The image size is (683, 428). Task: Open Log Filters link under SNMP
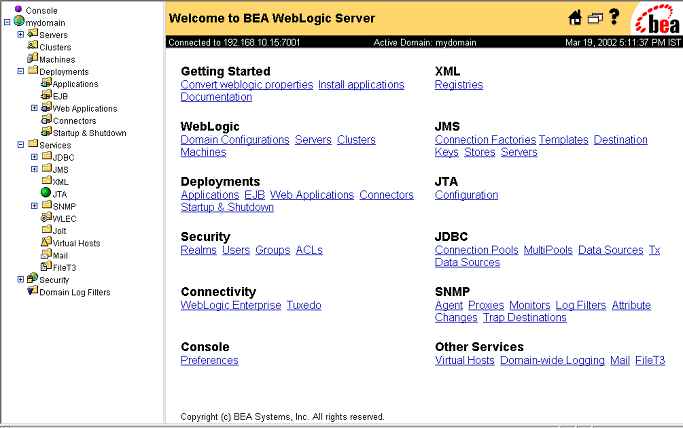581,305
